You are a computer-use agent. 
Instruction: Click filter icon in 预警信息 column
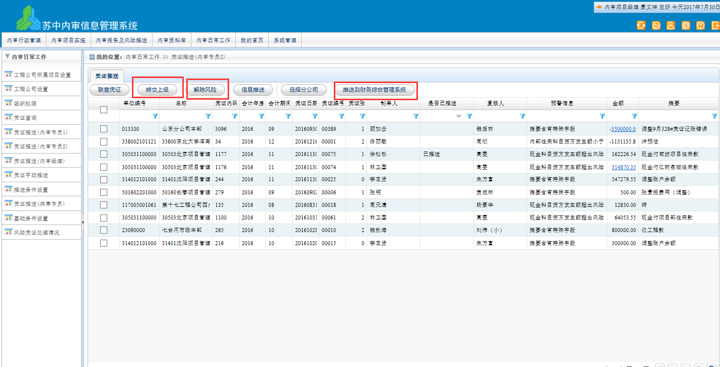tap(602, 117)
